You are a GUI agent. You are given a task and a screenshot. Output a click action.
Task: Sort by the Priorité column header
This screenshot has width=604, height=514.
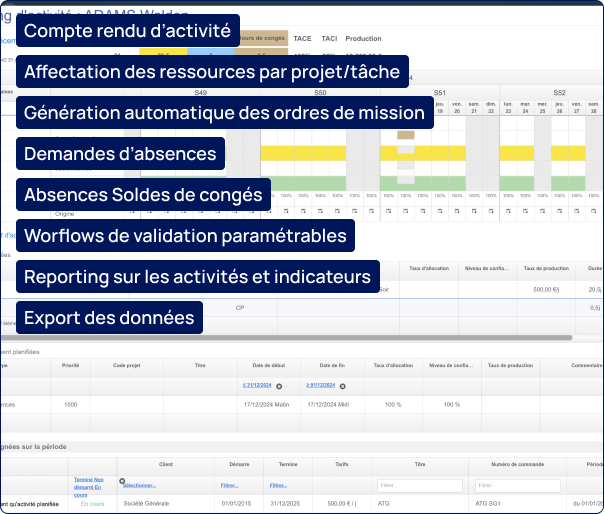pyautogui.click(x=70, y=366)
